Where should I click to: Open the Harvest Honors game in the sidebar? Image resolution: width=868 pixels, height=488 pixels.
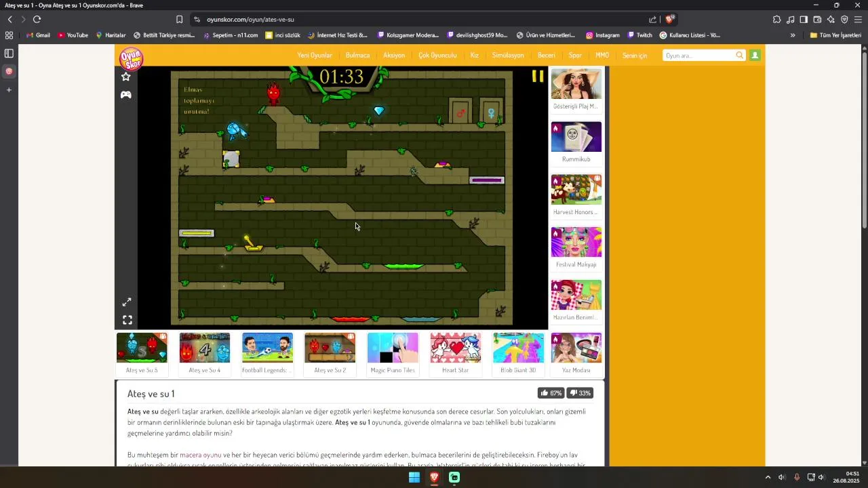coord(576,195)
